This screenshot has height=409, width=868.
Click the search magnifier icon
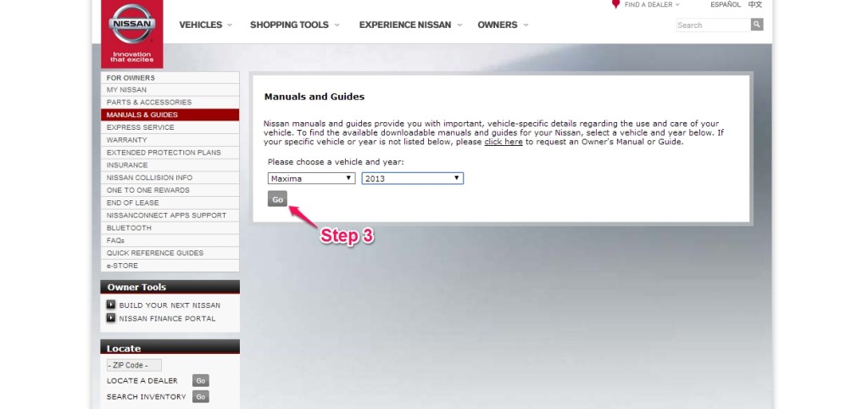coord(757,25)
